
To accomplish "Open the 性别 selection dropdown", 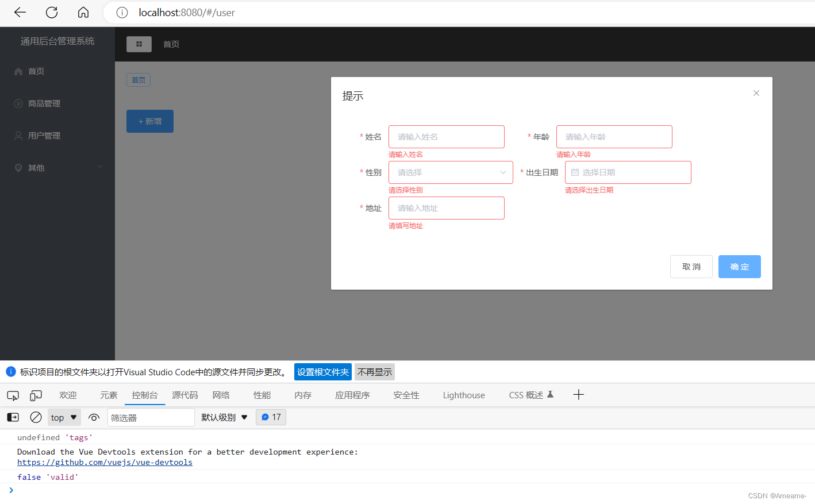I will (451, 172).
